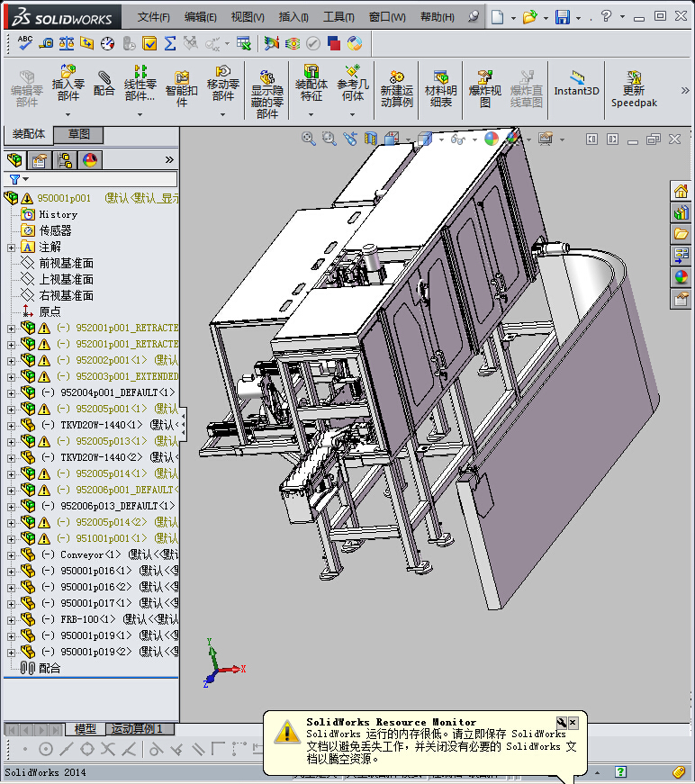Click Show Hidden Components tool
695x784 pixels.
click(x=267, y=94)
